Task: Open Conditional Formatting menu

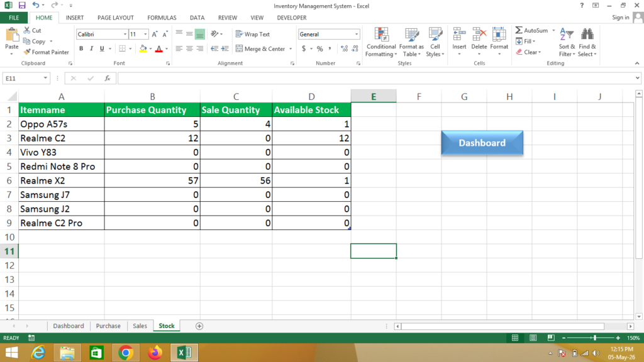Action: (381, 42)
